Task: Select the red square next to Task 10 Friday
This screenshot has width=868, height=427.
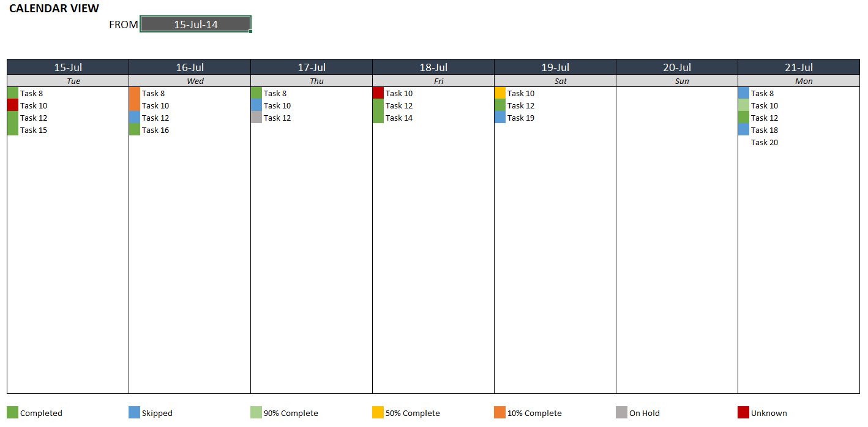Action: coord(379,93)
